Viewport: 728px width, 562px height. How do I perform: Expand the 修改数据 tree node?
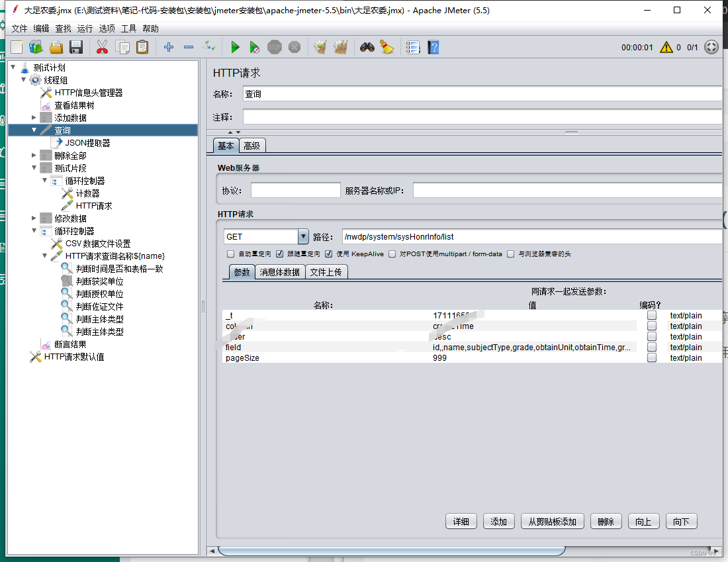coord(34,218)
